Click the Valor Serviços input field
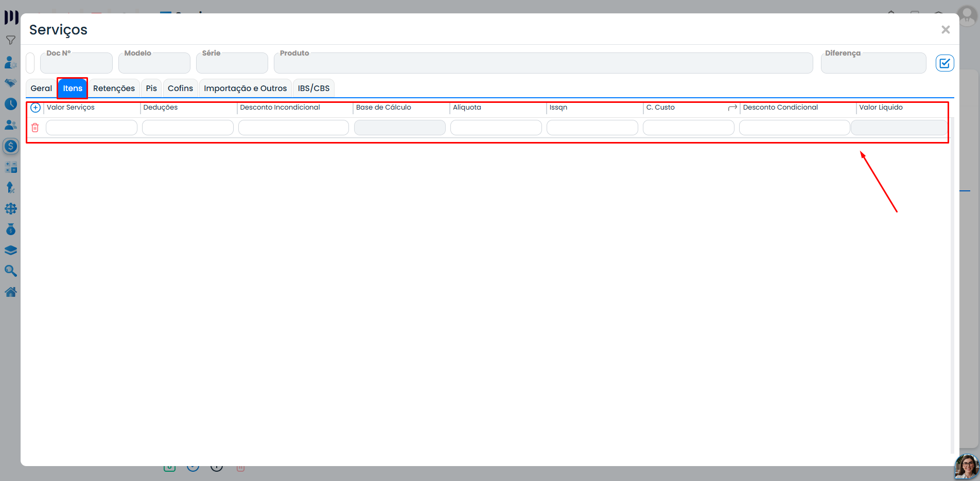This screenshot has width=980, height=481. (x=92, y=128)
